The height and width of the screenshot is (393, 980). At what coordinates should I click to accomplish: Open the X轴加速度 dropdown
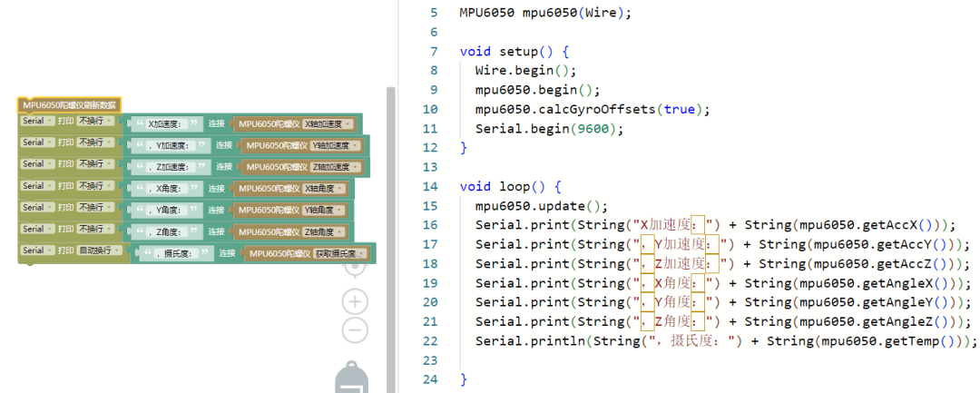coord(328,124)
